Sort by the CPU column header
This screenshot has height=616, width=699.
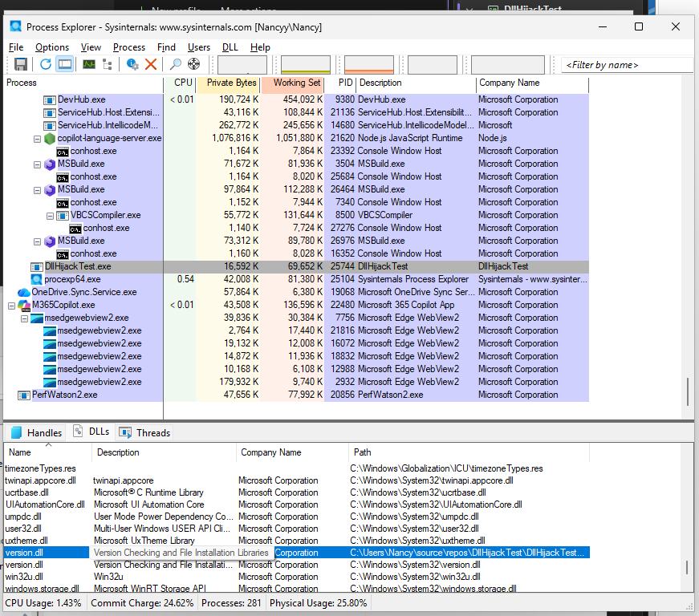[x=180, y=83]
